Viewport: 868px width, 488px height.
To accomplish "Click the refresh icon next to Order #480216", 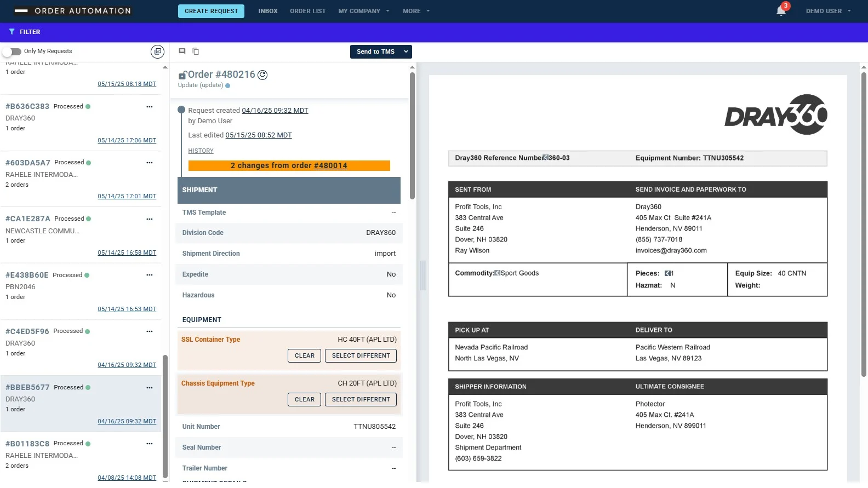I will 262,75.
